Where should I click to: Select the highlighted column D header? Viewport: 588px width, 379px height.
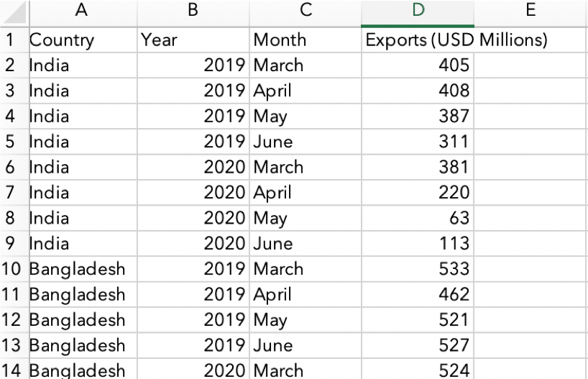pos(418,11)
